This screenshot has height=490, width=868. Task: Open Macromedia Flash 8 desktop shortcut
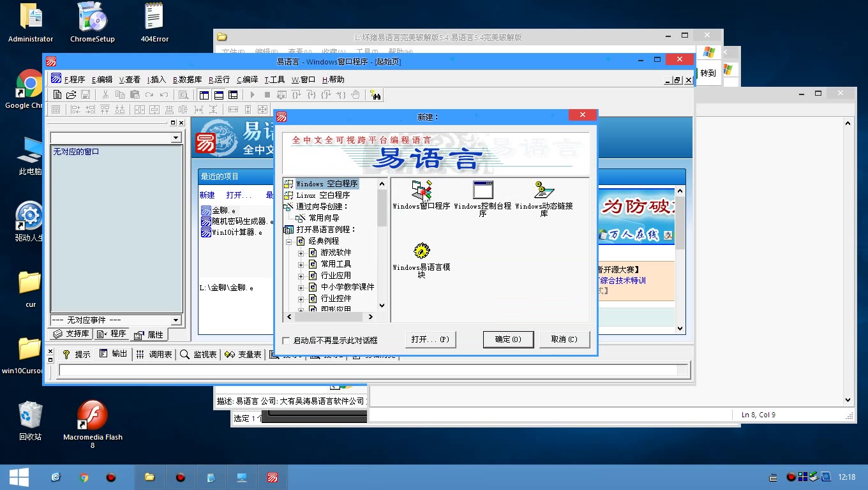[93, 424]
